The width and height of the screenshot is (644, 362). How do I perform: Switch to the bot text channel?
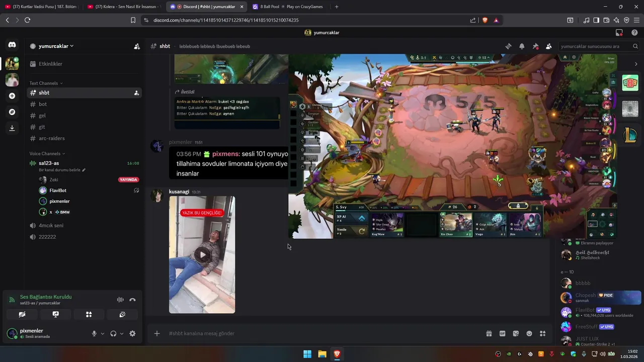coord(84,104)
